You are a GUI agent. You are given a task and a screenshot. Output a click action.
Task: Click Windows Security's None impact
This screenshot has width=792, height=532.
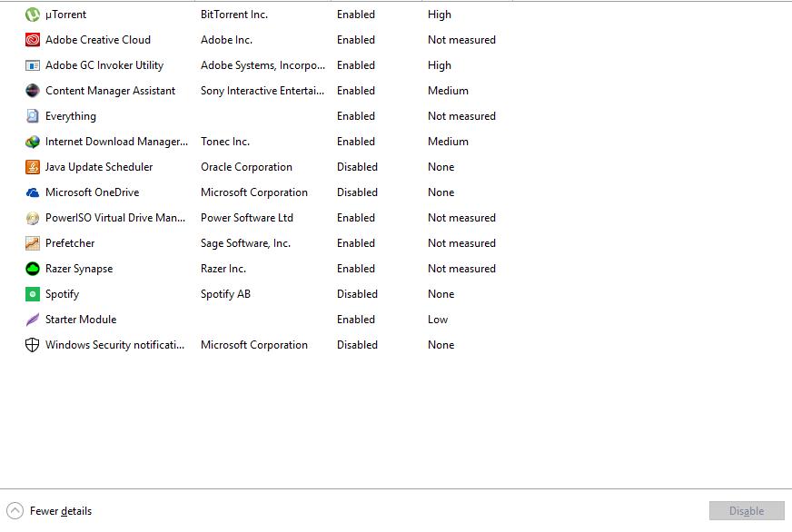click(441, 345)
